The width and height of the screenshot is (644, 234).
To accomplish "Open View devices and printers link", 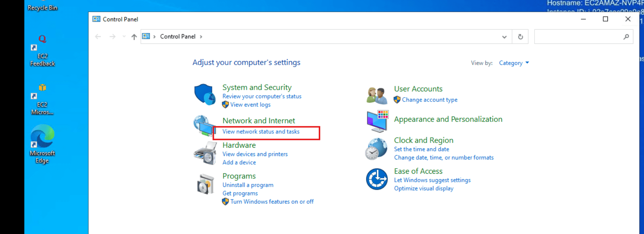I will 255,154.
